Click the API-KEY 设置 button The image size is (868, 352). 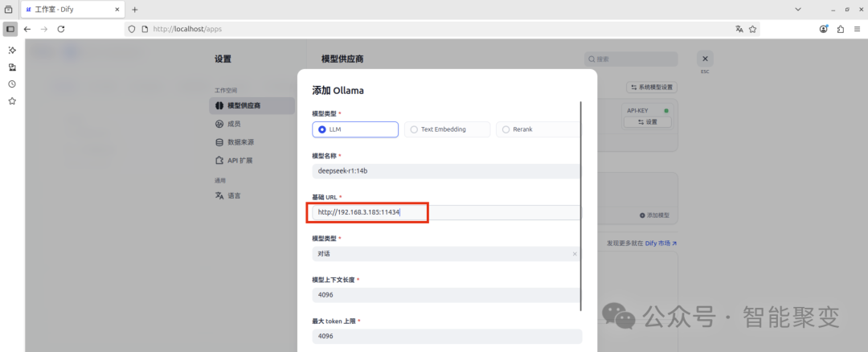[x=648, y=122]
